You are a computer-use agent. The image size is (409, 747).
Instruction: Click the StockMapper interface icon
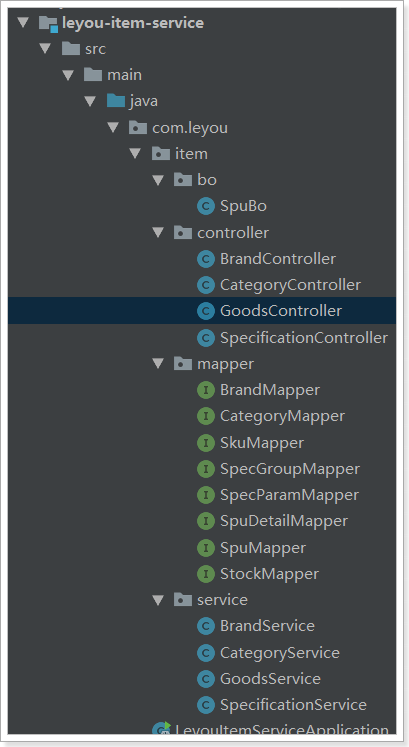pyautogui.click(x=206, y=574)
